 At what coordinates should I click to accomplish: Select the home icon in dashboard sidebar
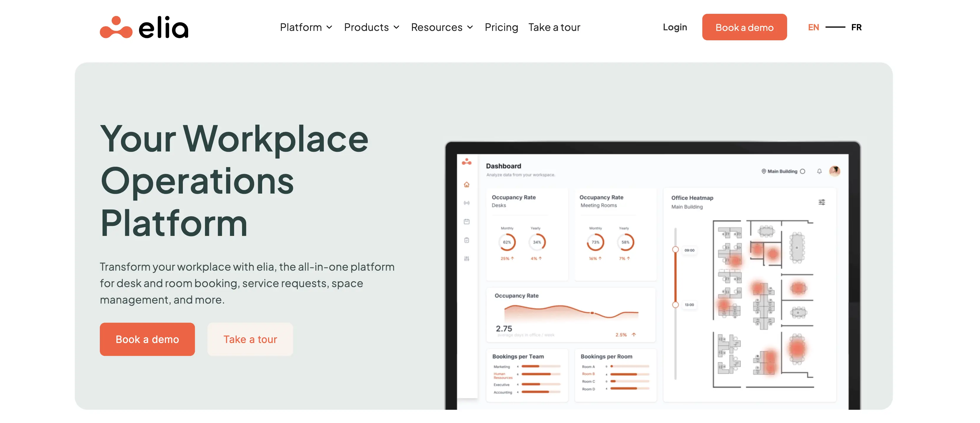(x=466, y=185)
